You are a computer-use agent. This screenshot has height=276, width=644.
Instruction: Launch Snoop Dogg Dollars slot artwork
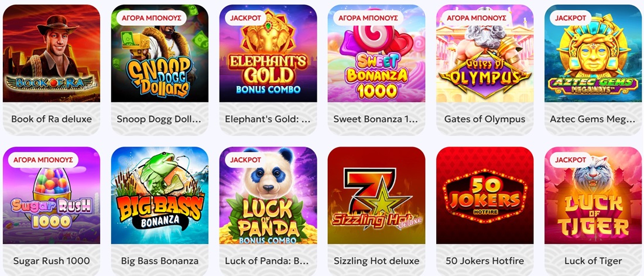coord(160,53)
